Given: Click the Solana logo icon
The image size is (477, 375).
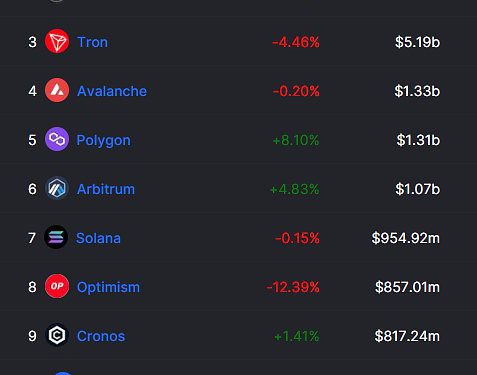Looking at the screenshot, I should (56, 237).
